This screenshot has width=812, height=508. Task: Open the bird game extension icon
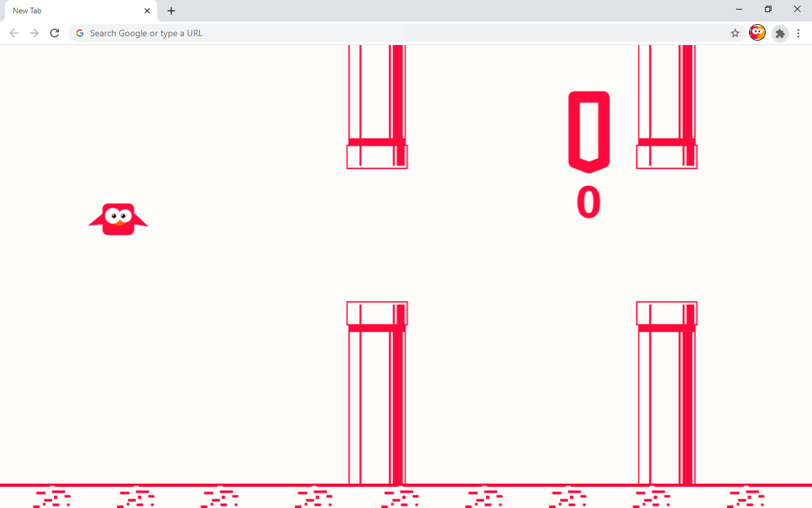(x=757, y=33)
